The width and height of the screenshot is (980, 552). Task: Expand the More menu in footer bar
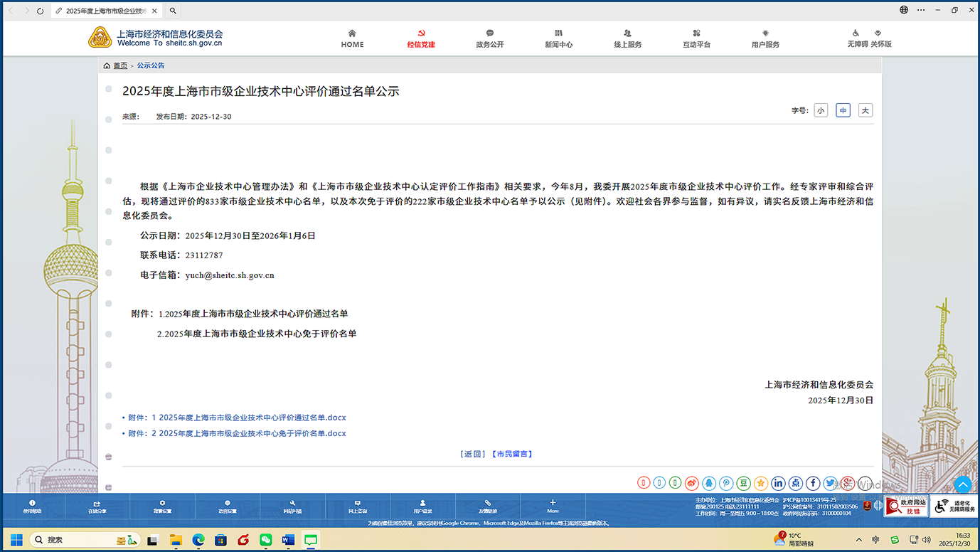[x=553, y=506]
